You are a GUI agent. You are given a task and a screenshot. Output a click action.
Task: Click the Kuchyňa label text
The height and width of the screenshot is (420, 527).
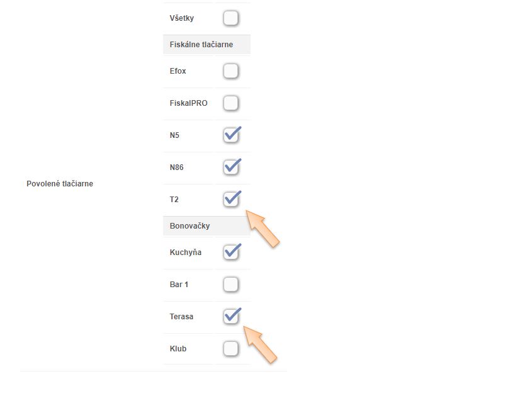pos(185,253)
